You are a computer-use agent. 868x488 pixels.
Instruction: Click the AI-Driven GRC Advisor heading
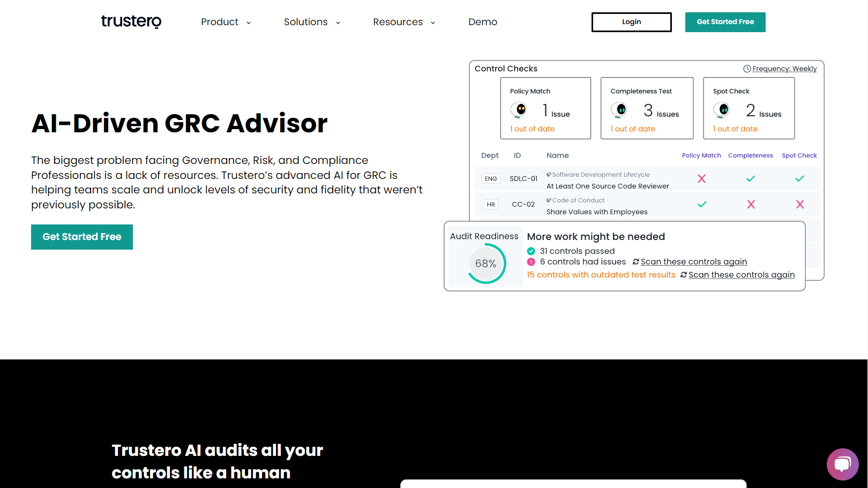coord(179,123)
